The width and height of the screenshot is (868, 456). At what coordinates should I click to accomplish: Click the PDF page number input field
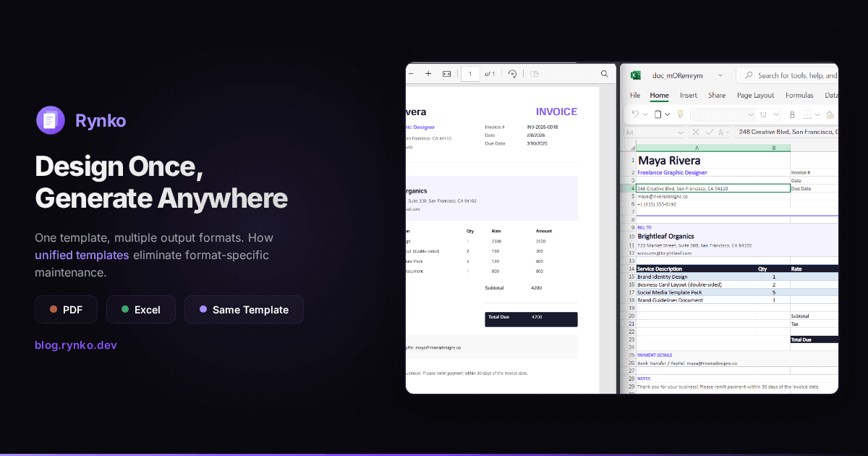click(470, 74)
